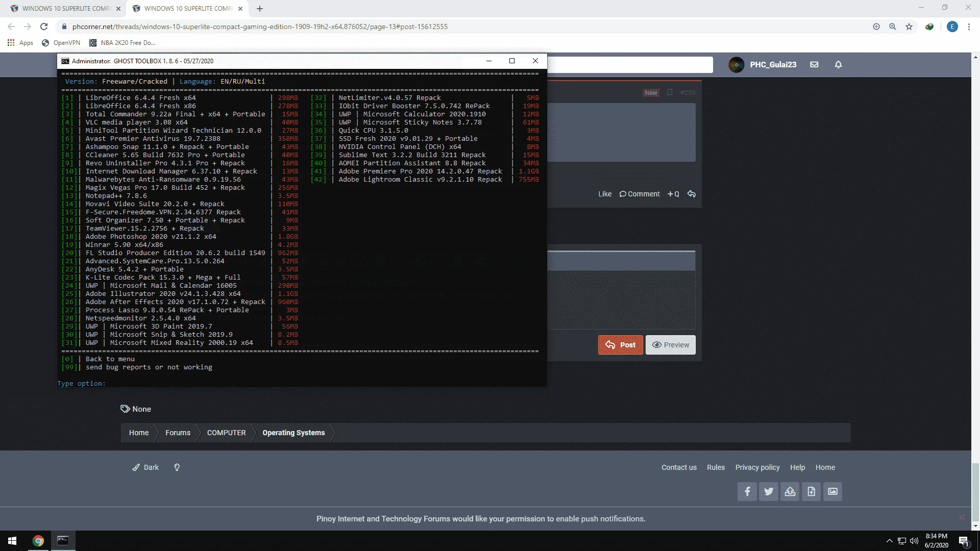Click the Type option prompt in Ghost Toolbox
Screen dimensions: 980x551
[82, 384]
